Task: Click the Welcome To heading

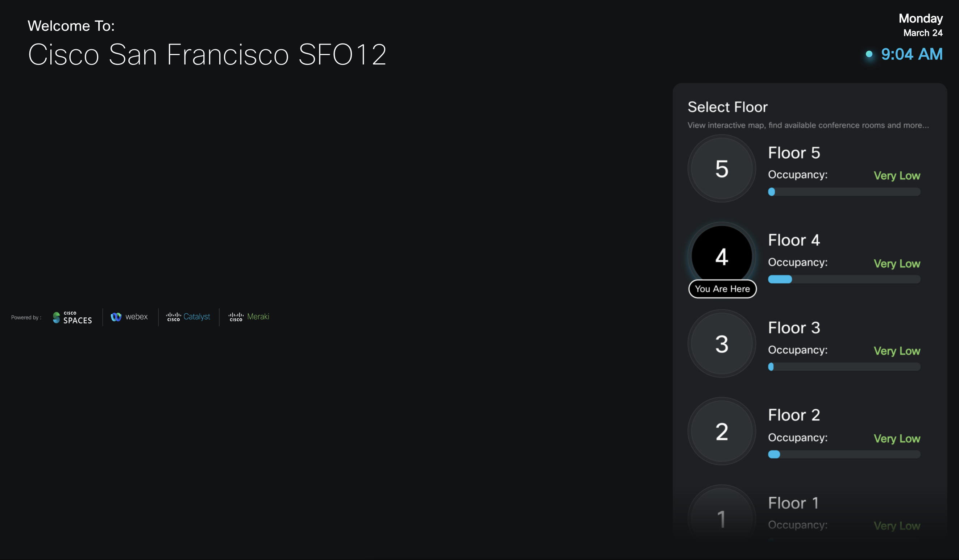Action: point(71,26)
